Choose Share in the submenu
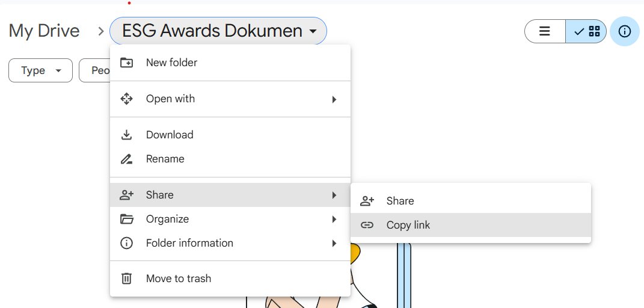644x308 pixels. pos(400,201)
